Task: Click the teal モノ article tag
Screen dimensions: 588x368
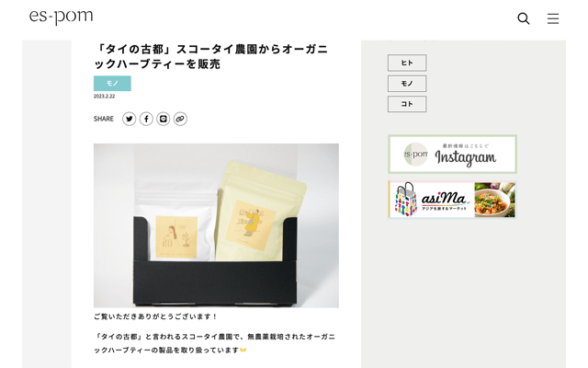Action: tap(112, 84)
